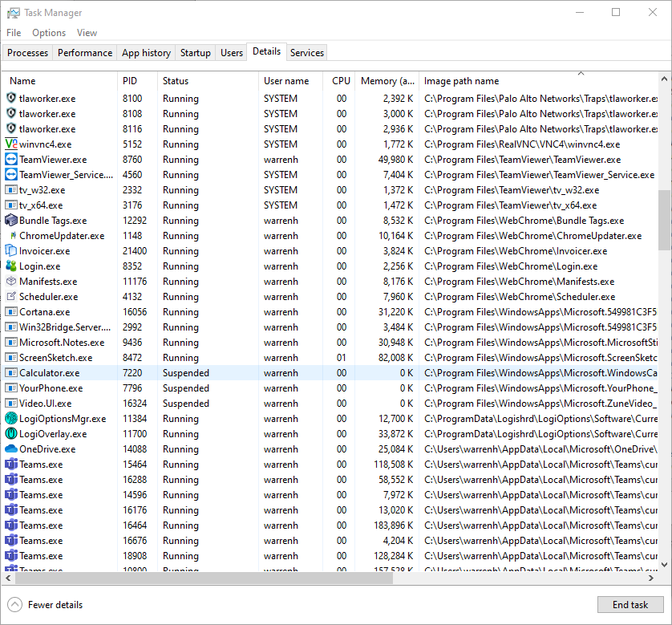Click the vertical scrollbar down arrow
The image size is (672, 625).
coord(664,565)
